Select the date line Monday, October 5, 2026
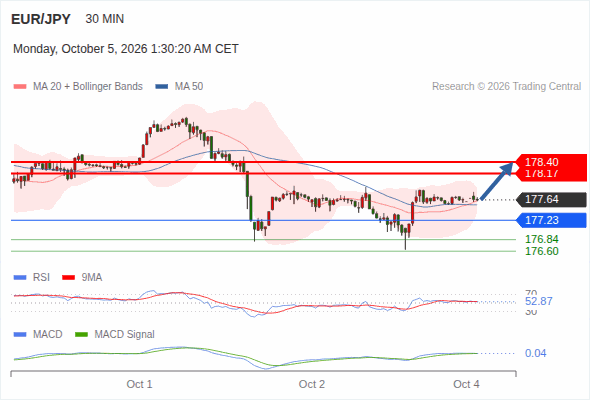The height and width of the screenshot is (400, 590). (x=126, y=49)
